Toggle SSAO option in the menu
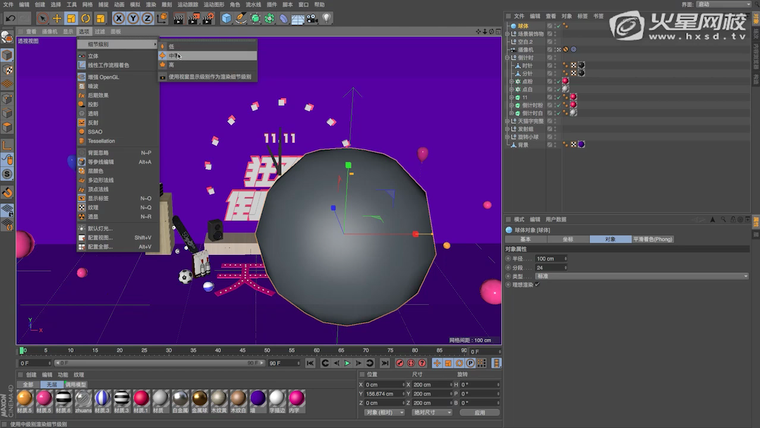760x428 pixels. [94, 131]
